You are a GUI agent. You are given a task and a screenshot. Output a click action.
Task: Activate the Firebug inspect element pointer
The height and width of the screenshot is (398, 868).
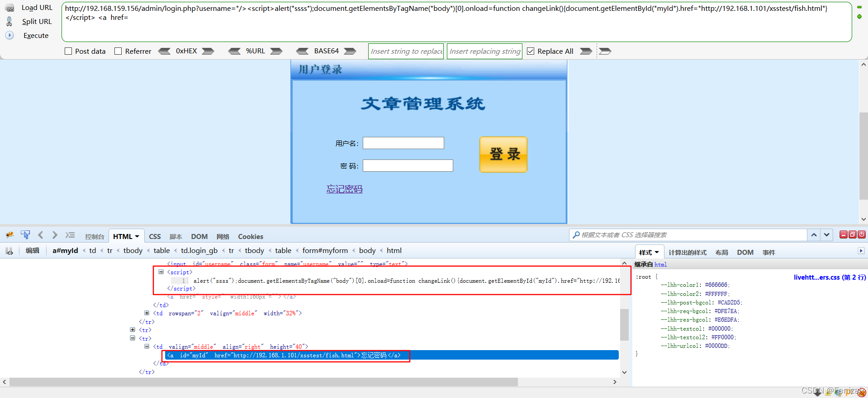coord(25,235)
